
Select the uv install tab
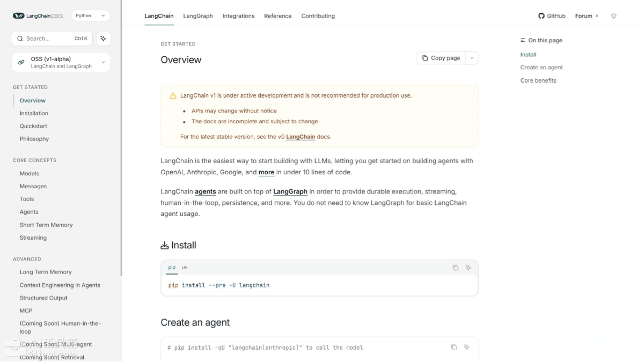(185, 267)
